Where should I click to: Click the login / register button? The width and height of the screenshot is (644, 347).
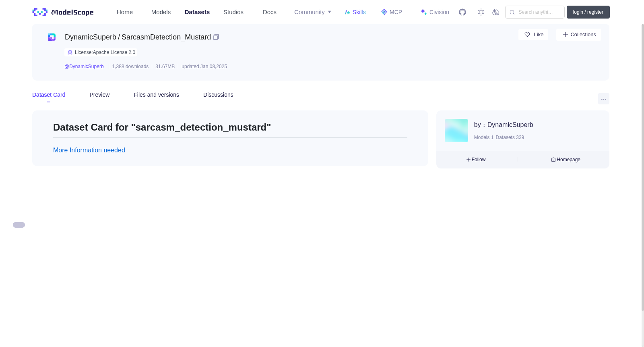[588, 12]
